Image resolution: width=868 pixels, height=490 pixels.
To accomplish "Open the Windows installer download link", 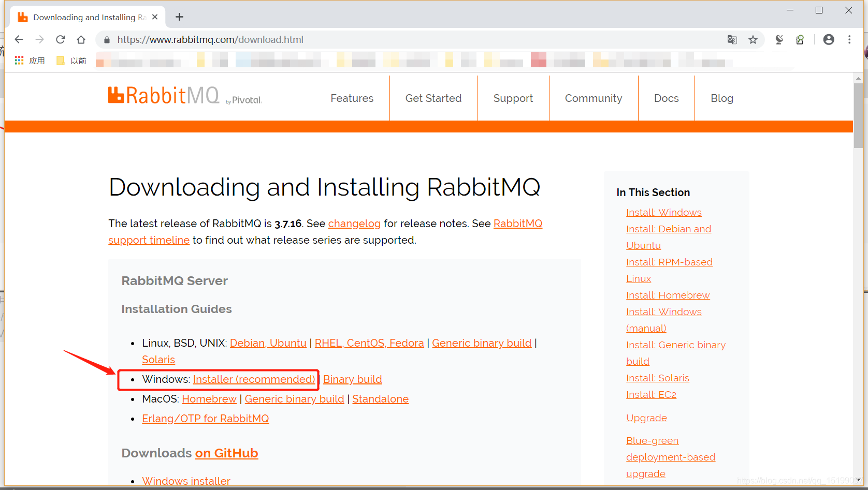I will point(186,481).
